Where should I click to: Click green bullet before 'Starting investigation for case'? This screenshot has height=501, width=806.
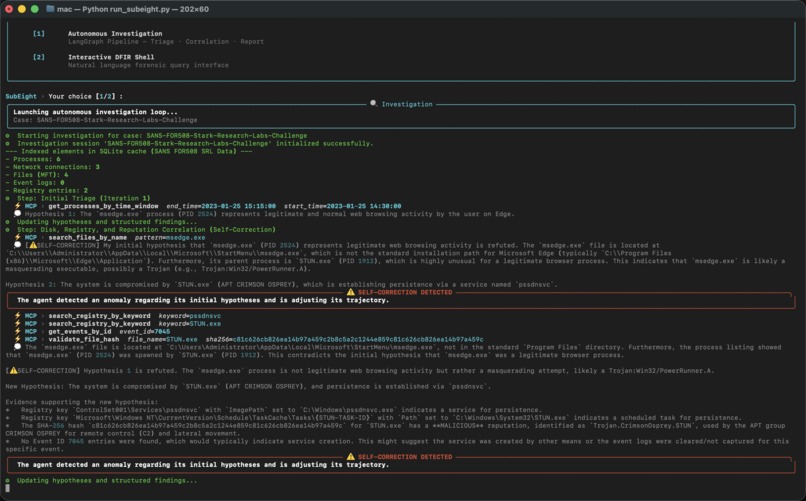click(x=8, y=136)
